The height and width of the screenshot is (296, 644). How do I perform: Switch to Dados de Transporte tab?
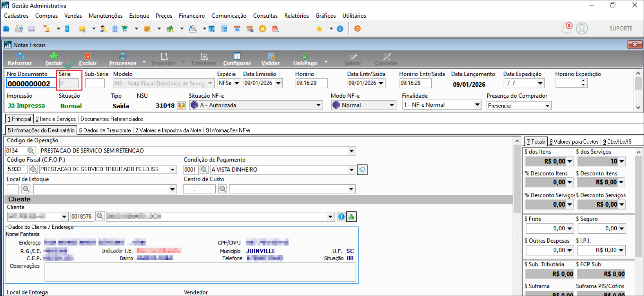coord(105,130)
